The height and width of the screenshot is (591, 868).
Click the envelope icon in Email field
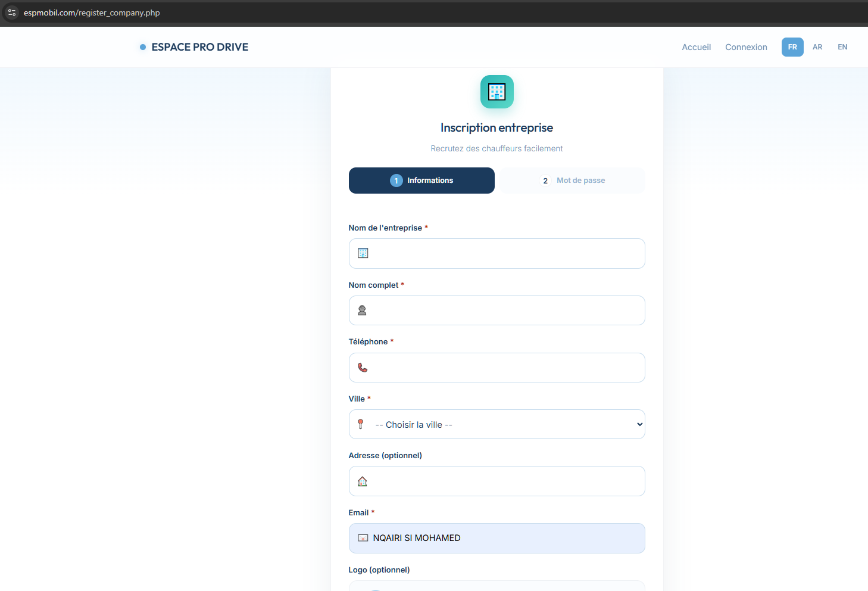coord(363,538)
